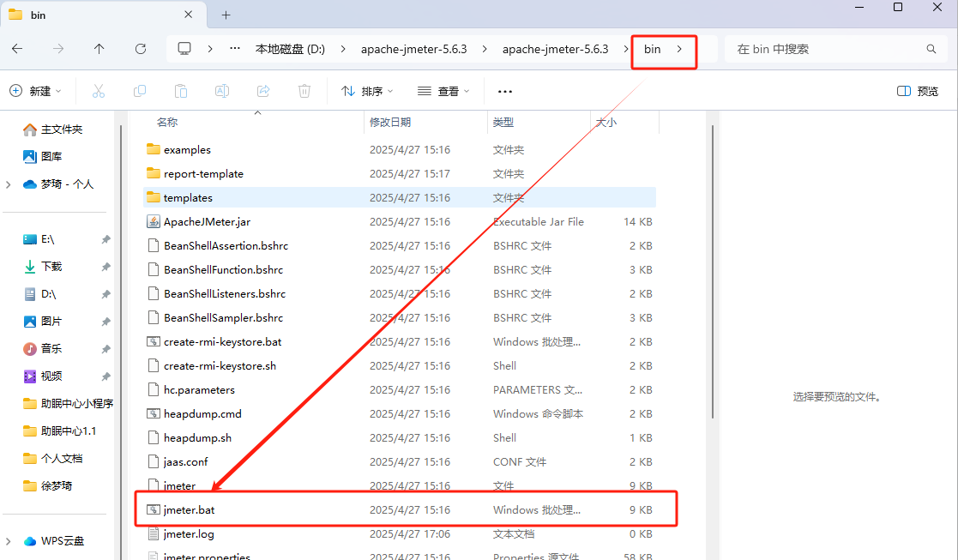Click the 在 bin 中搜索 search box
The image size is (958, 560).
tap(836, 49)
